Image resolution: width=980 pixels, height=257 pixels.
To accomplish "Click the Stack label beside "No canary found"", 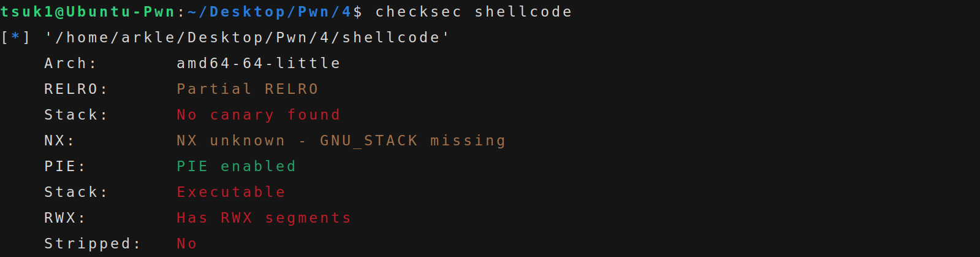I will click(76, 115).
